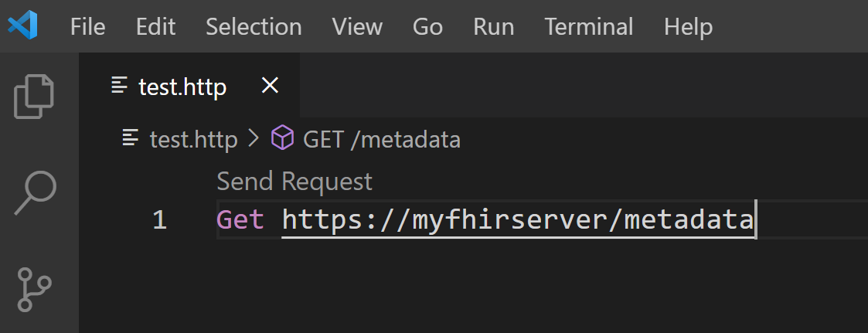The width and height of the screenshot is (868, 333).
Task: Open the Help menu
Action: (x=688, y=26)
